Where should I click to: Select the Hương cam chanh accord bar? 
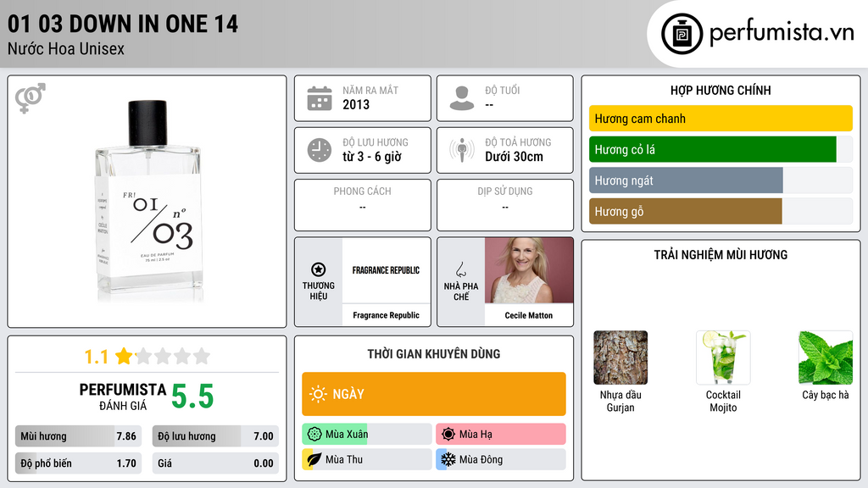721,119
